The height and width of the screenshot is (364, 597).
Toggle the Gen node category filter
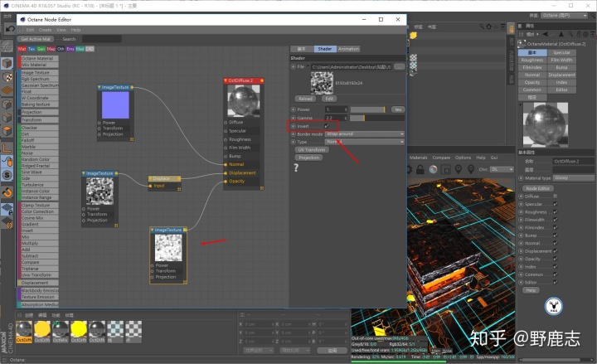click(41, 49)
